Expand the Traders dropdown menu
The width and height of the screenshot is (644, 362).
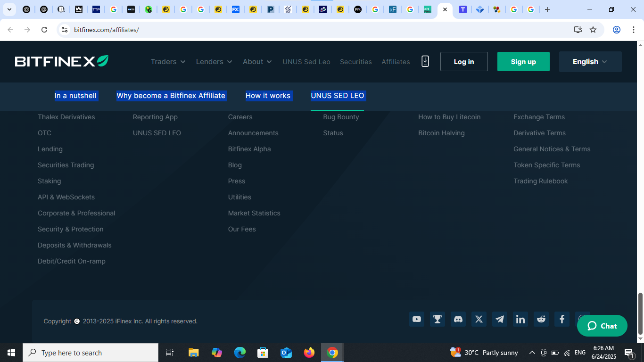pos(168,62)
